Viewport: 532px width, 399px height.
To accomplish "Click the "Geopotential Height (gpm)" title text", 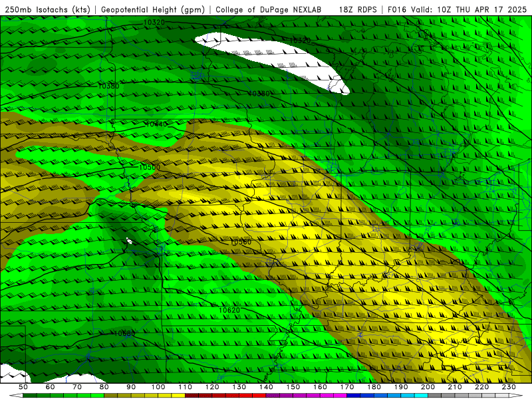I will coord(153,10).
